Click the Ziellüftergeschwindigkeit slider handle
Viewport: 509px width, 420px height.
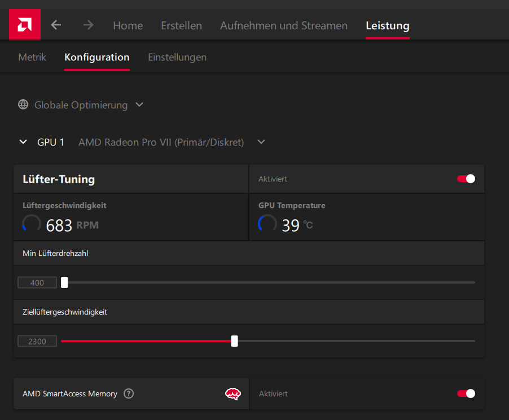(234, 341)
